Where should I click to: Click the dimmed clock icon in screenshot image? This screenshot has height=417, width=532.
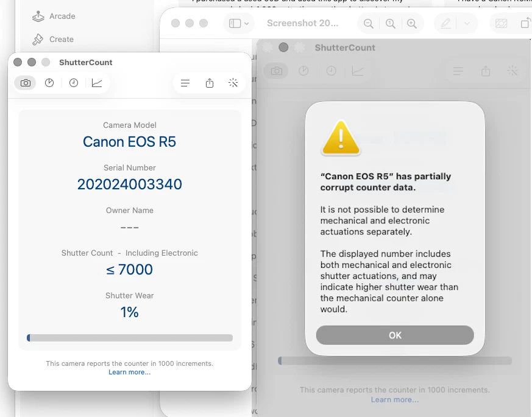tap(331, 71)
